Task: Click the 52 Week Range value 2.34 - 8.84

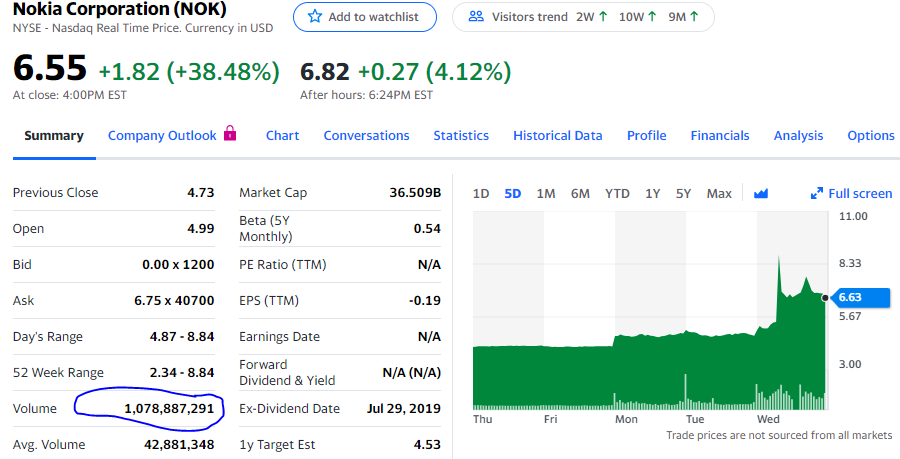Action: pyautogui.click(x=182, y=372)
